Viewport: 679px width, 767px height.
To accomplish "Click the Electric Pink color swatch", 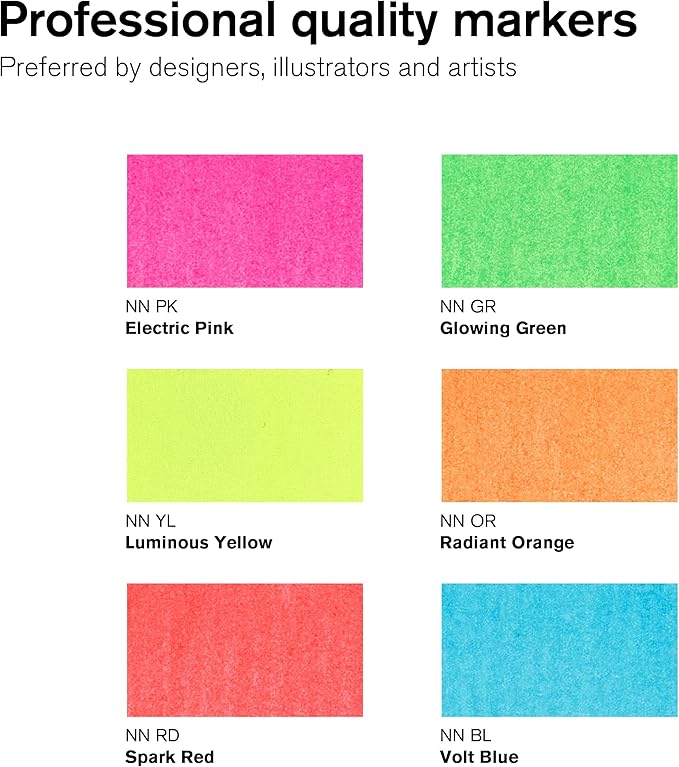I will tap(244, 221).
